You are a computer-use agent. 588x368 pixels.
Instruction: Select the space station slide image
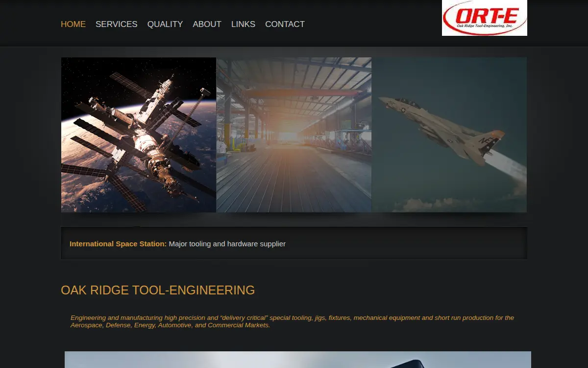point(139,135)
